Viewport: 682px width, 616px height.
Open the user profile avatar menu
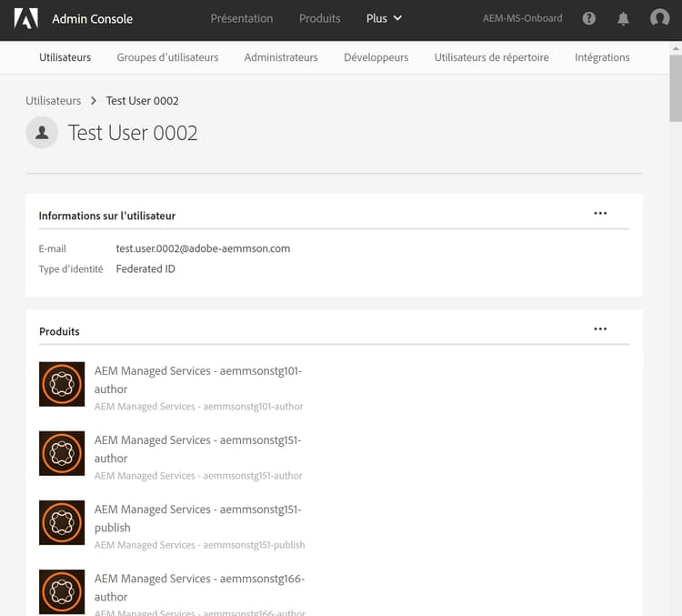[659, 18]
